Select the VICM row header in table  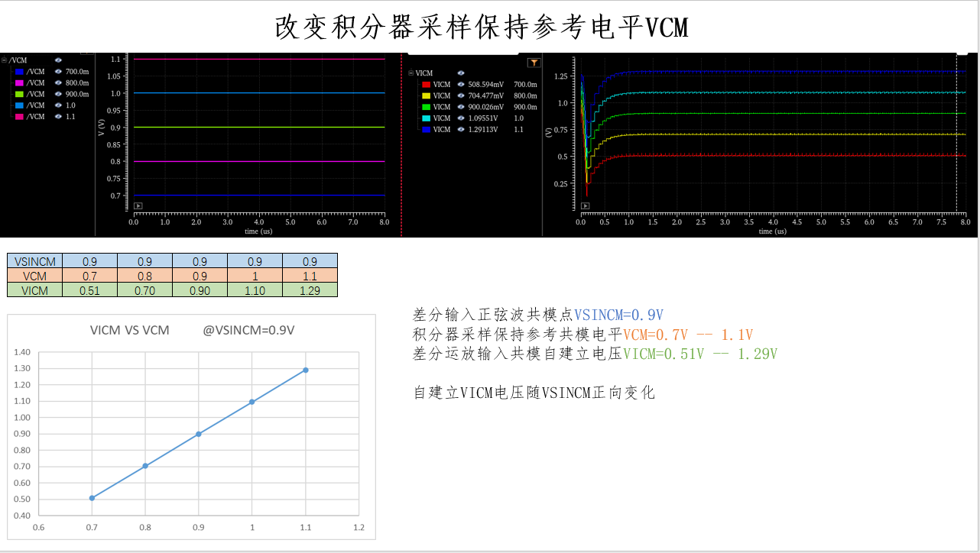pyautogui.click(x=34, y=290)
